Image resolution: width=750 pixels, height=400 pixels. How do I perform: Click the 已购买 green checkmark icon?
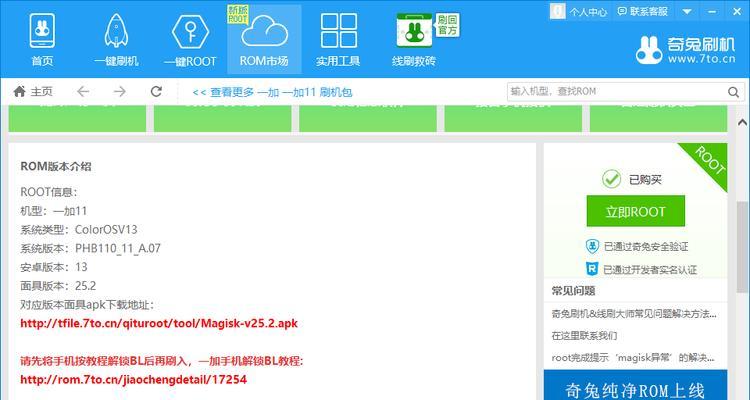coord(611,179)
